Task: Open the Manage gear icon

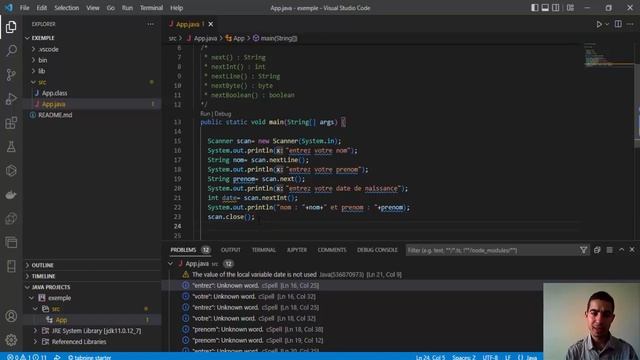Action: (x=11, y=340)
